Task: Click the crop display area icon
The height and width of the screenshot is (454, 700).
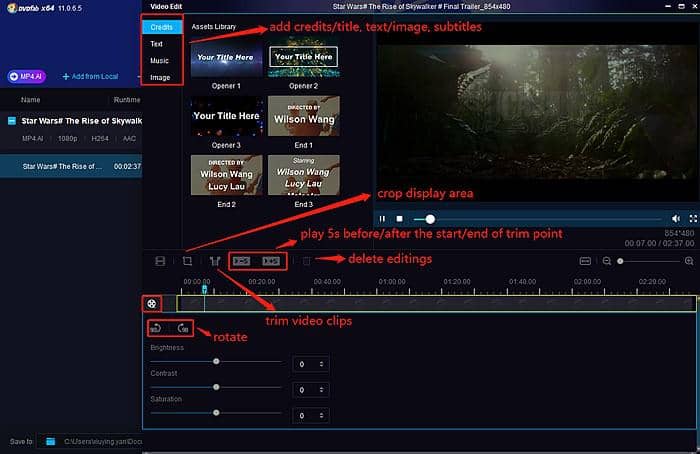Action: coord(187,261)
